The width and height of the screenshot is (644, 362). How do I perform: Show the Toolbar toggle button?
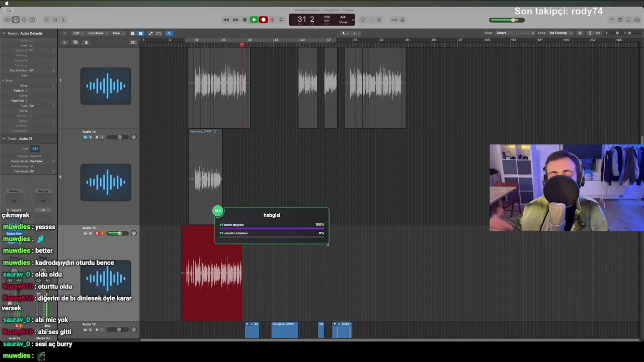point(32,20)
